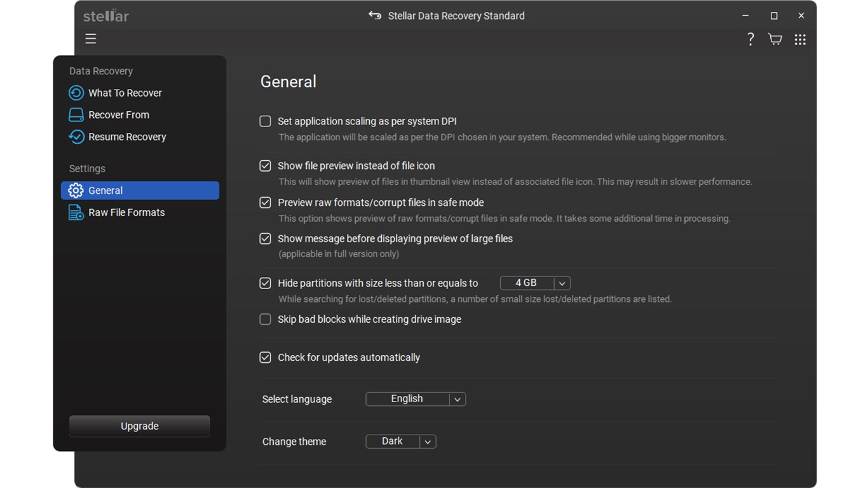
Task: Click the Raw File Formats icon
Action: click(76, 212)
